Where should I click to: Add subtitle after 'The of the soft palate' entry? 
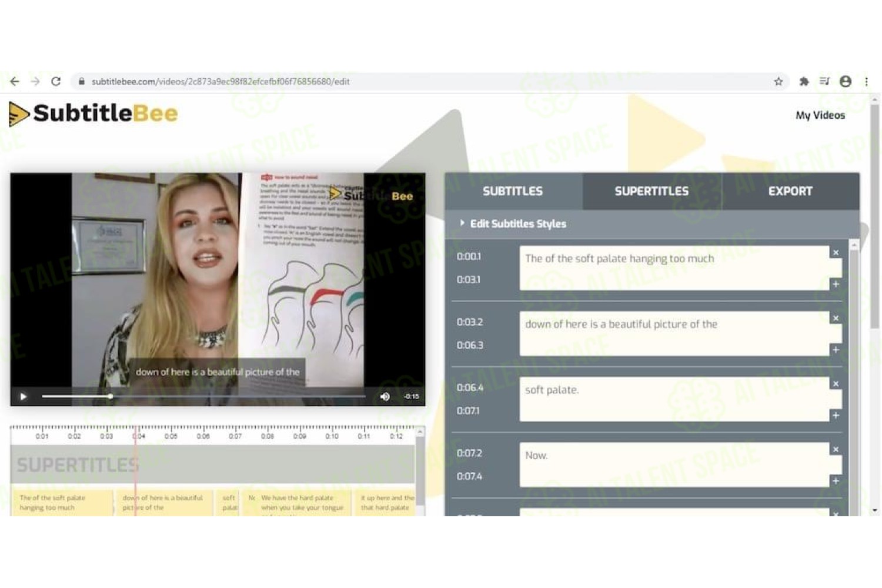click(x=836, y=284)
